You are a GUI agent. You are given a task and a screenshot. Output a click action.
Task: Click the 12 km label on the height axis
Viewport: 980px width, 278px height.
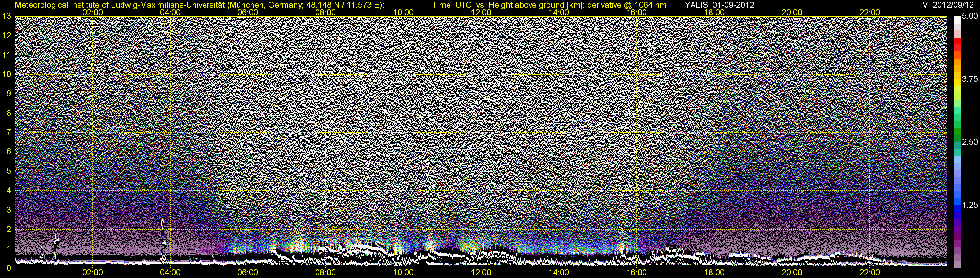click(x=8, y=35)
